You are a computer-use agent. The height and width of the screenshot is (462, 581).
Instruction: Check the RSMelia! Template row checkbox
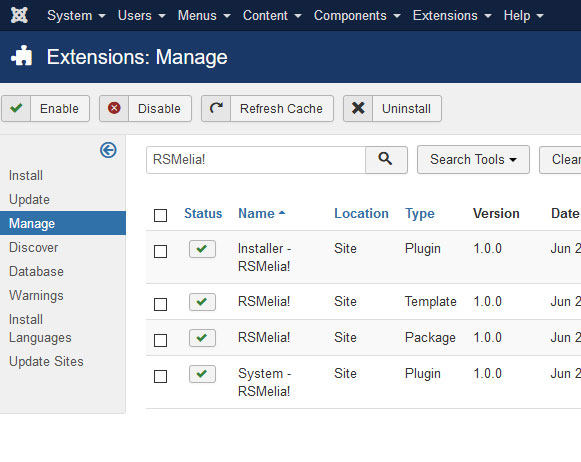click(x=160, y=304)
